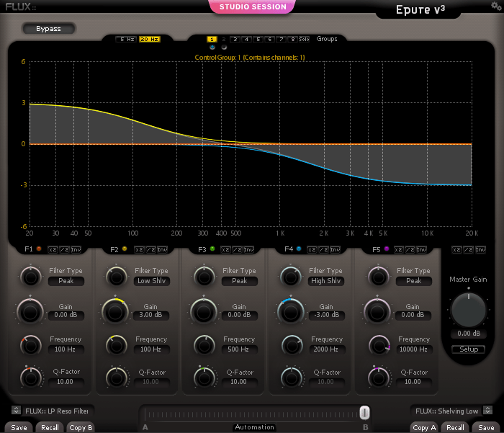
Task: Toggle the Solo group button
Action: 304,39
